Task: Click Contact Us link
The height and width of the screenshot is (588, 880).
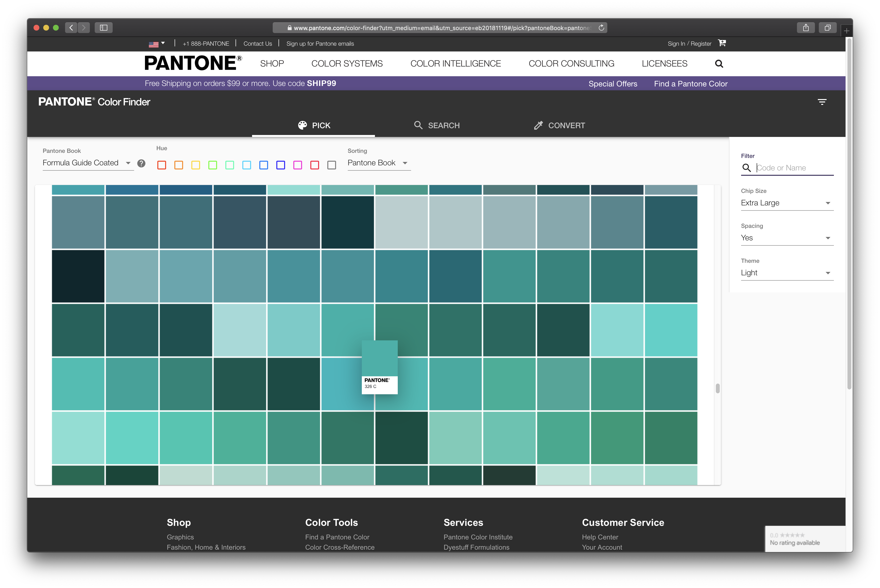Action: click(258, 44)
